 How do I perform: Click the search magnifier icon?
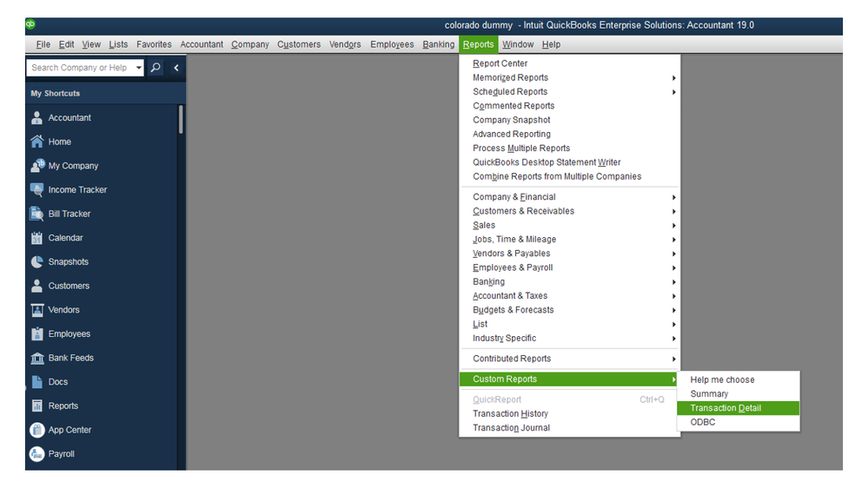(156, 68)
